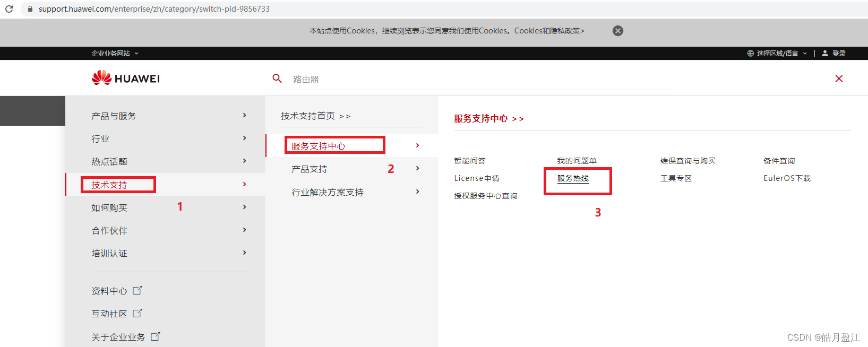Open the 我的问题单 link

point(577,161)
